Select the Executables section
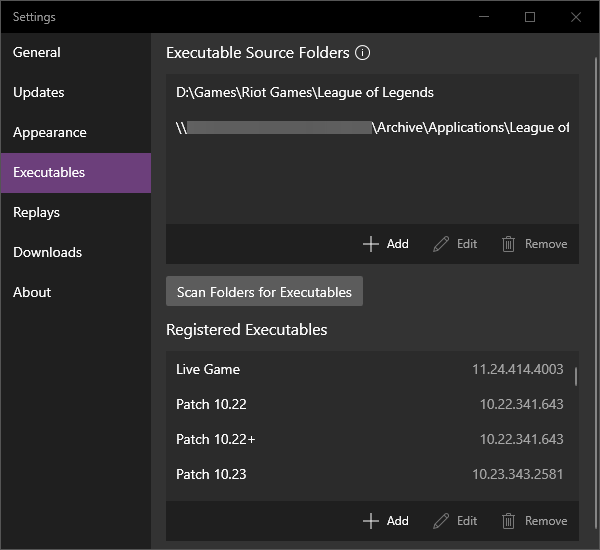Image resolution: width=600 pixels, height=550 pixels. [76, 173]
